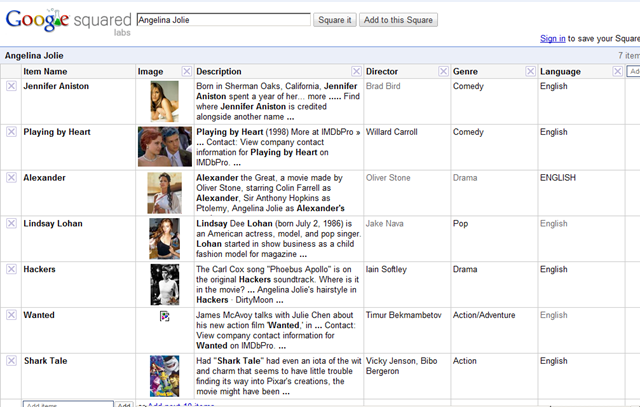Select the Hackers description text

(278, 285)
